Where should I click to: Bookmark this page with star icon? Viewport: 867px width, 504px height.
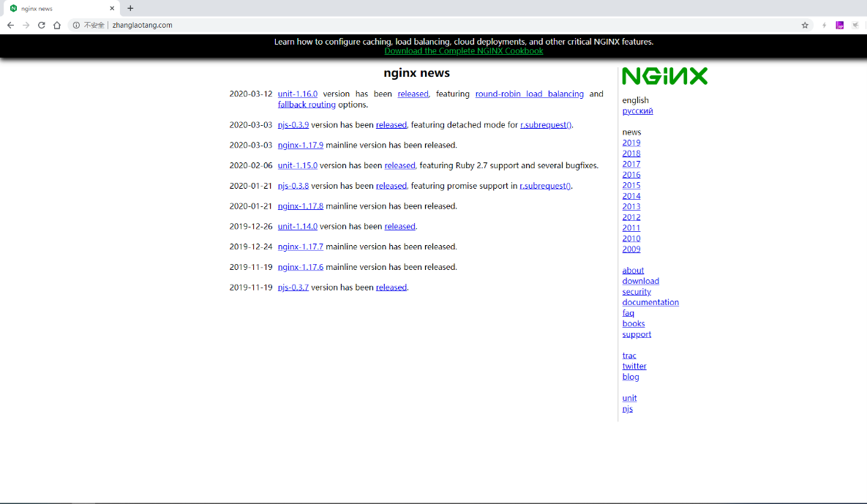pos(805,25)
